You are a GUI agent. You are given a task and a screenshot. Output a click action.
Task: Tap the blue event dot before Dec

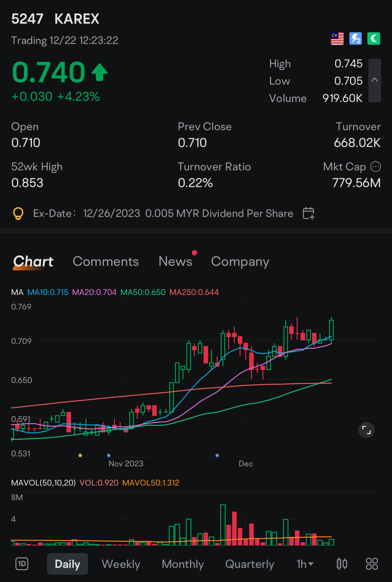[217, 455]
